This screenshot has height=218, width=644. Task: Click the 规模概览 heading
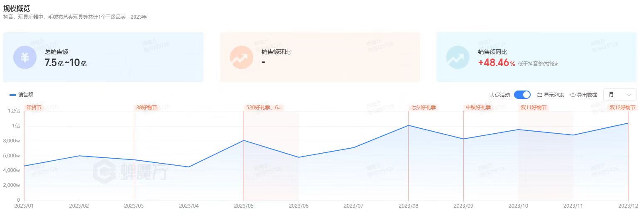click(x=17, y=8)
